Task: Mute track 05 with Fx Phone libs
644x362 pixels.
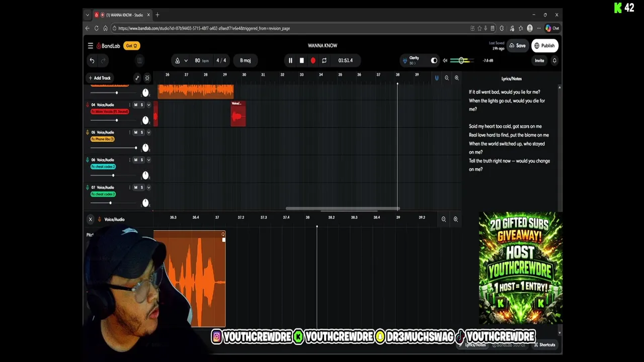Action: pyautogui.click(x=135, y=132)
